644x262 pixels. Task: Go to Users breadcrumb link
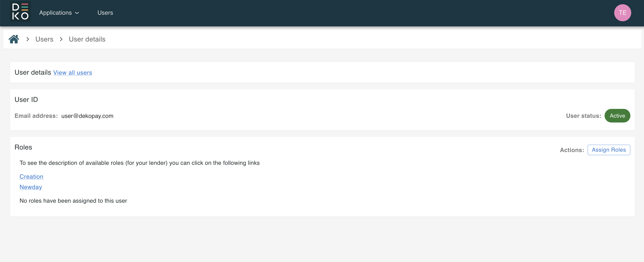(x=44, y=39)
